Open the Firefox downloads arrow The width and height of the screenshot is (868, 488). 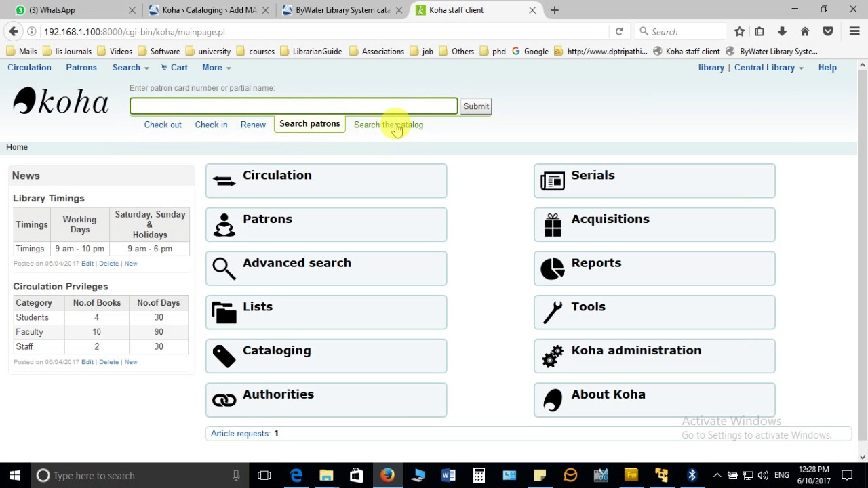(782, 32)
